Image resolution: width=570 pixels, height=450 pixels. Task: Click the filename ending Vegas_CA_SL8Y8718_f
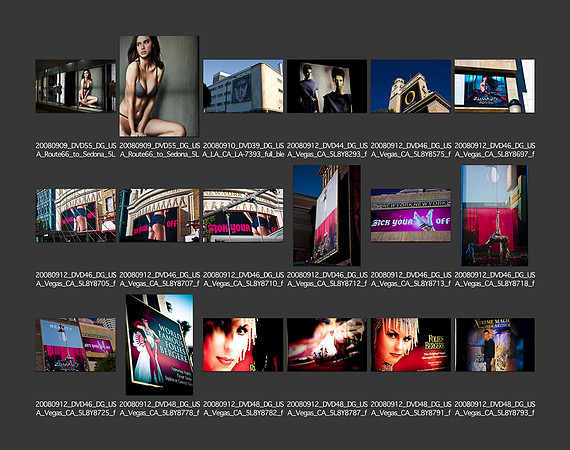(x=495, y=279)
